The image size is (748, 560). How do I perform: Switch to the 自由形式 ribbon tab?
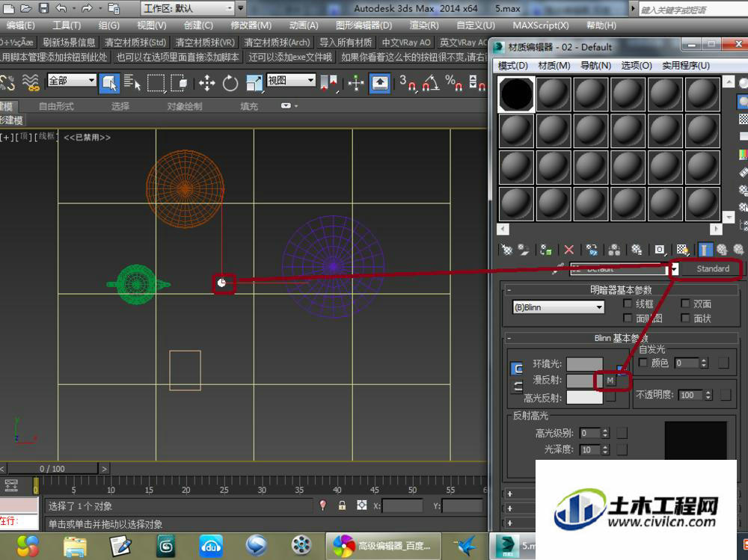(x=56, y=106)
